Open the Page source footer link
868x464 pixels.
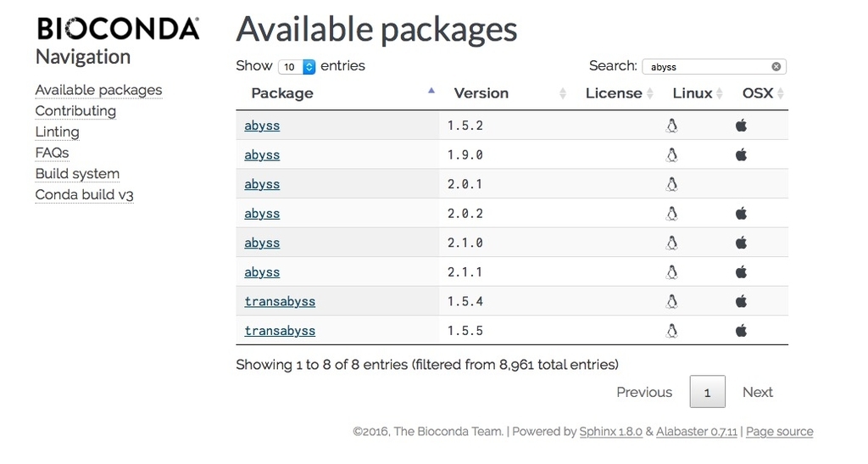point(779,432)
